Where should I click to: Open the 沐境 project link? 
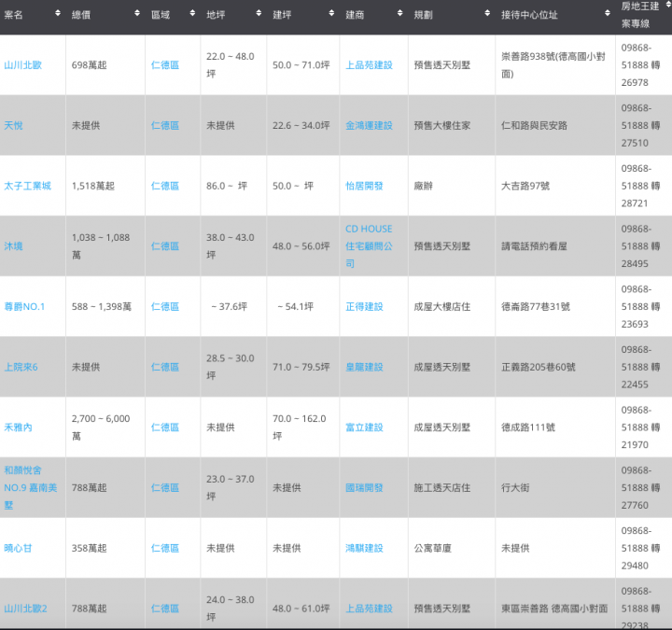(13, 246)
